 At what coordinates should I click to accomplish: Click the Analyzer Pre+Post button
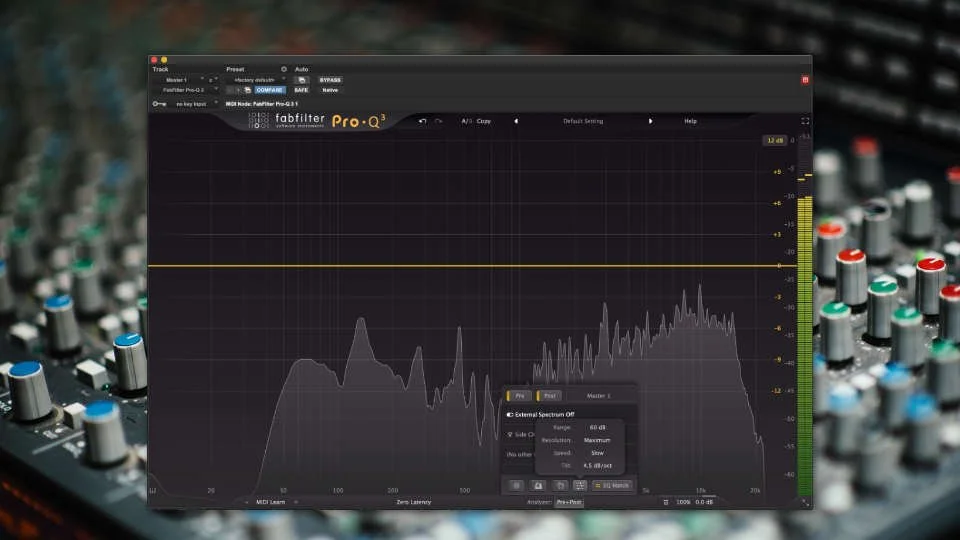(x=569, y=502)
